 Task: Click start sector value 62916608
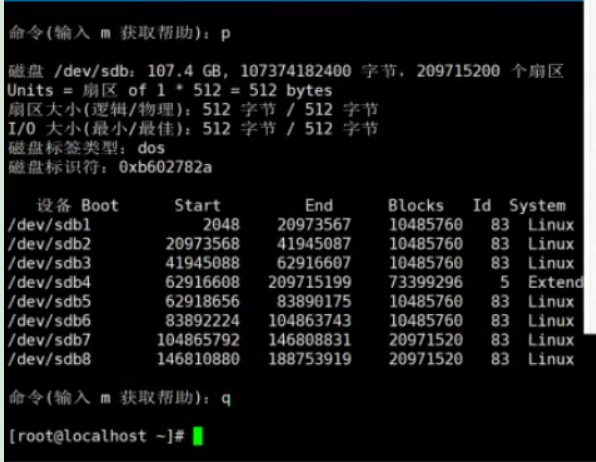[x=203, y=283]
